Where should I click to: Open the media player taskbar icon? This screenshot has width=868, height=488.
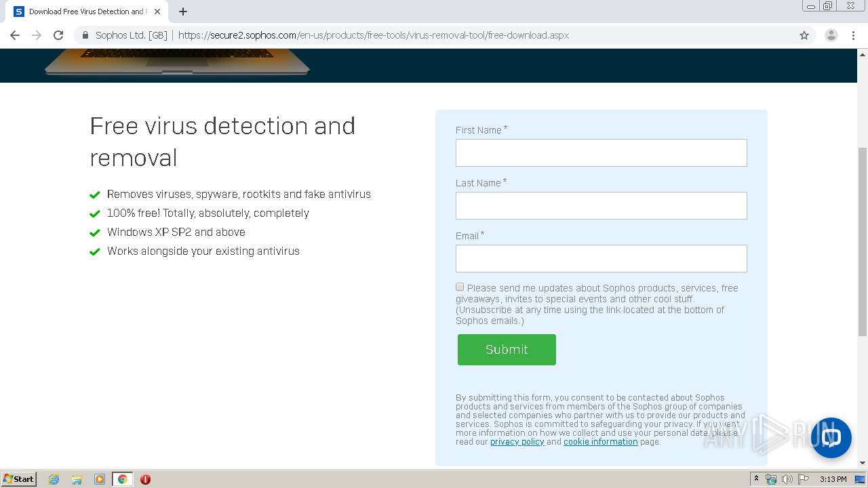(x=100, y=479)
